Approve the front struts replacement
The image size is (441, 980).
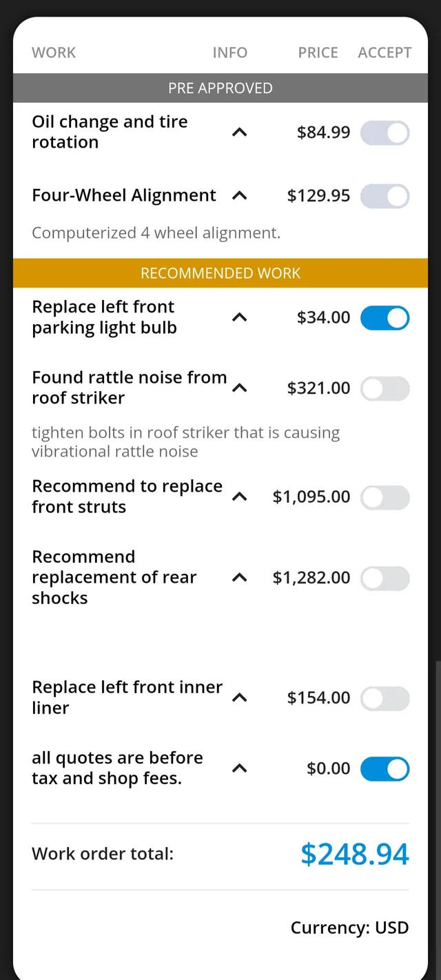(x=384, y=497)
